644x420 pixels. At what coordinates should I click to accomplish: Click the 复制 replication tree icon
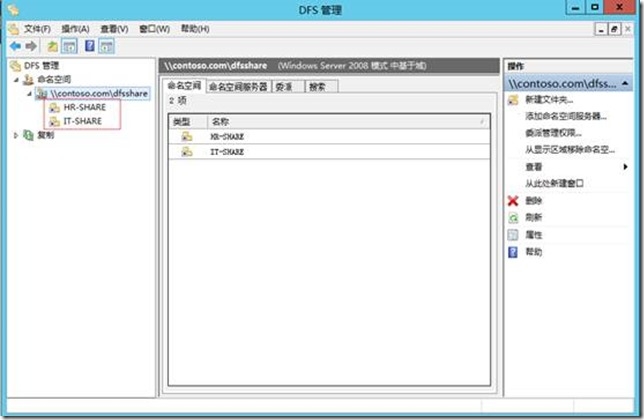point(28,135)
